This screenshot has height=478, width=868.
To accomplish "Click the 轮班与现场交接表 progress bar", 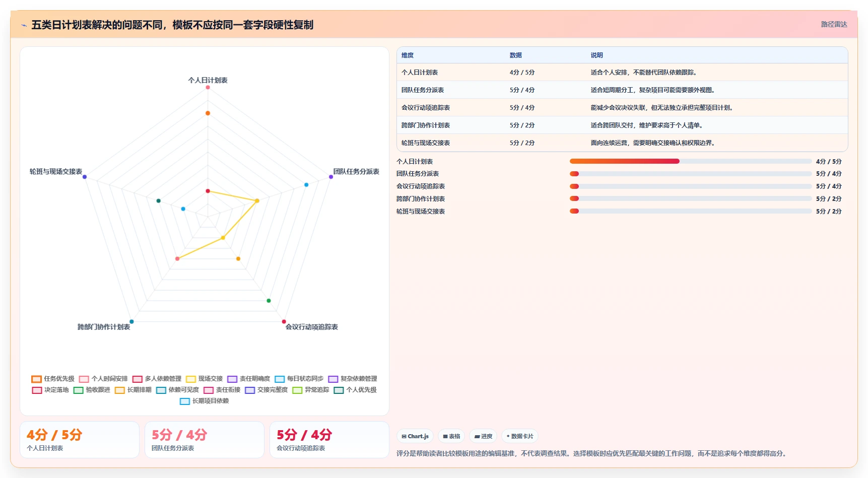I will coord(691,211).
